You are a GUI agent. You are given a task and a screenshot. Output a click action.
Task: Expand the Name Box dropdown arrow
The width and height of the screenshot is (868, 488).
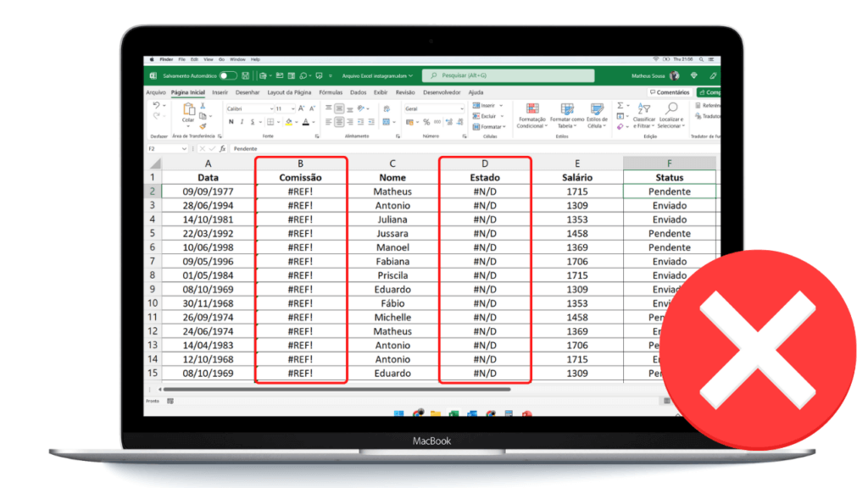tap(184, 149)
